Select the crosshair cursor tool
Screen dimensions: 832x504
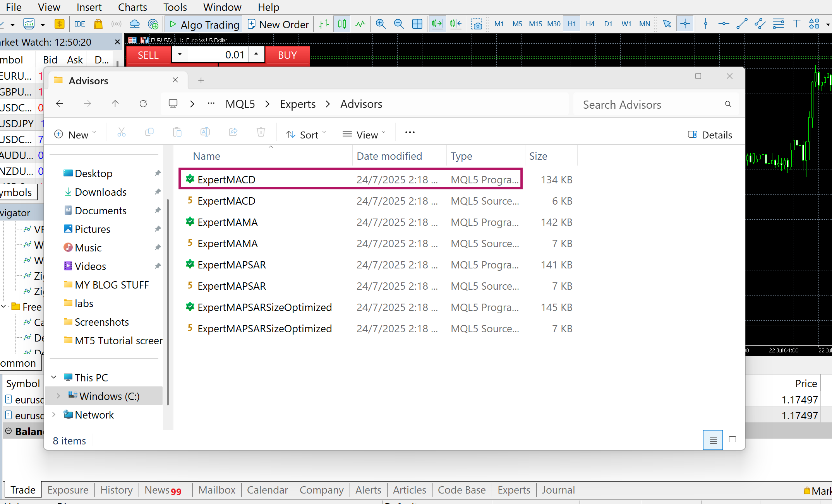point(685,24)
